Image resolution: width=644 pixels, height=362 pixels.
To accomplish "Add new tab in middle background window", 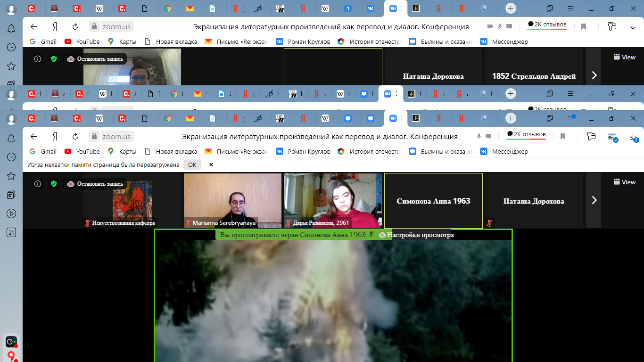I will (511, 93).
